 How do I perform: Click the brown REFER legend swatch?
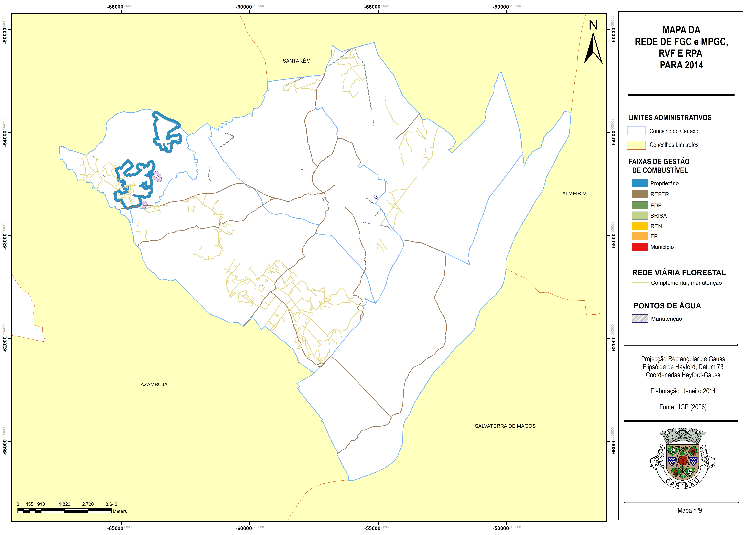[x=640, y=194]
